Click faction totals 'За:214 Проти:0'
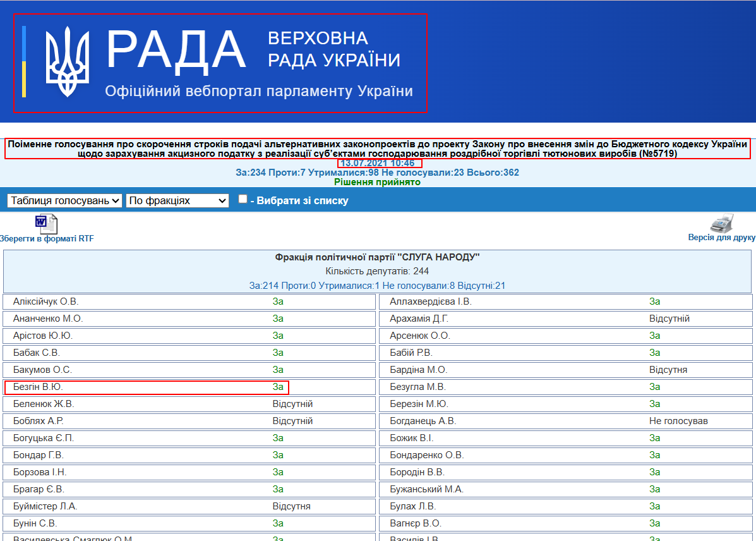Image resolution: width=756 pixels, height=541 pixels. tap(378, 286)
